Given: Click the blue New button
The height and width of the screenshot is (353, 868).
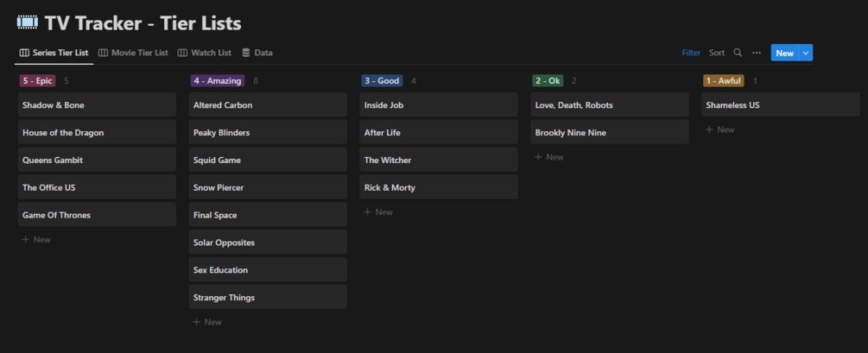Looking at the screenshot, I should 784,53.
